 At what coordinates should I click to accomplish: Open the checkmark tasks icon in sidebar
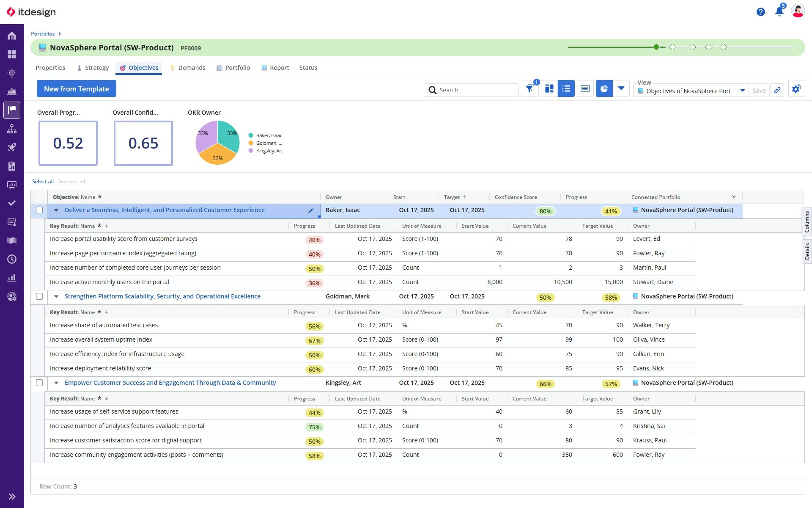12,203
